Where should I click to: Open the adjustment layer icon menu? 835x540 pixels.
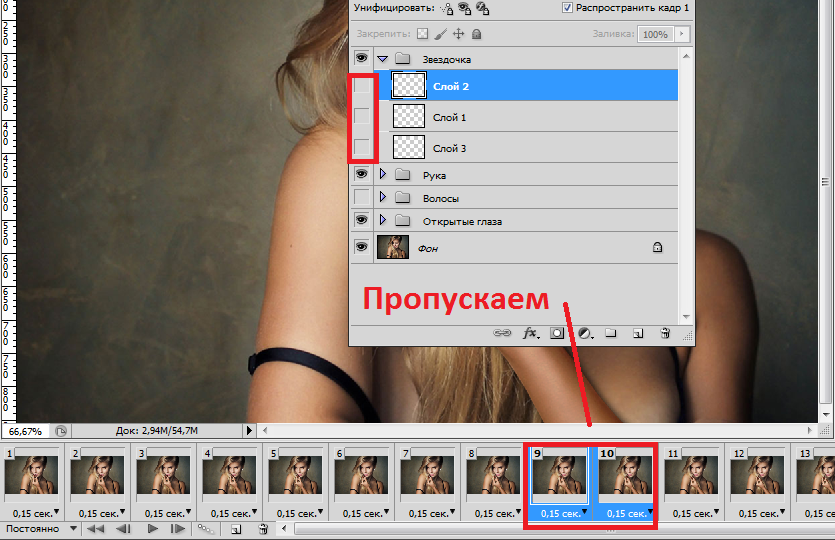pyautogui.click(x=586, y=333)
